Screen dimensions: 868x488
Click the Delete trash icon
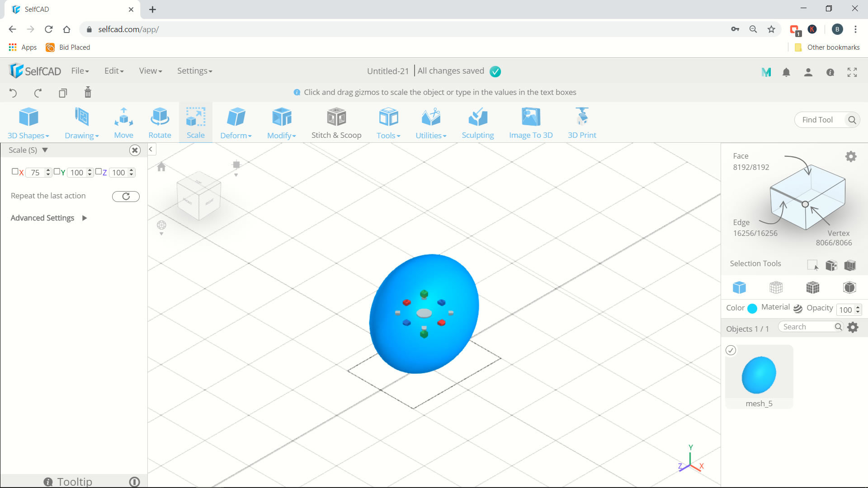(x=88, y=92)
